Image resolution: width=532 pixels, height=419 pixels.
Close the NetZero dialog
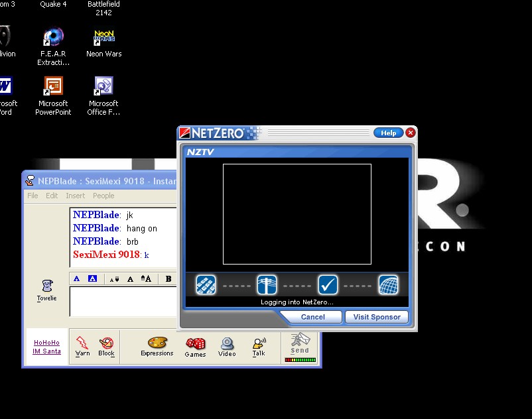point(411,133)
